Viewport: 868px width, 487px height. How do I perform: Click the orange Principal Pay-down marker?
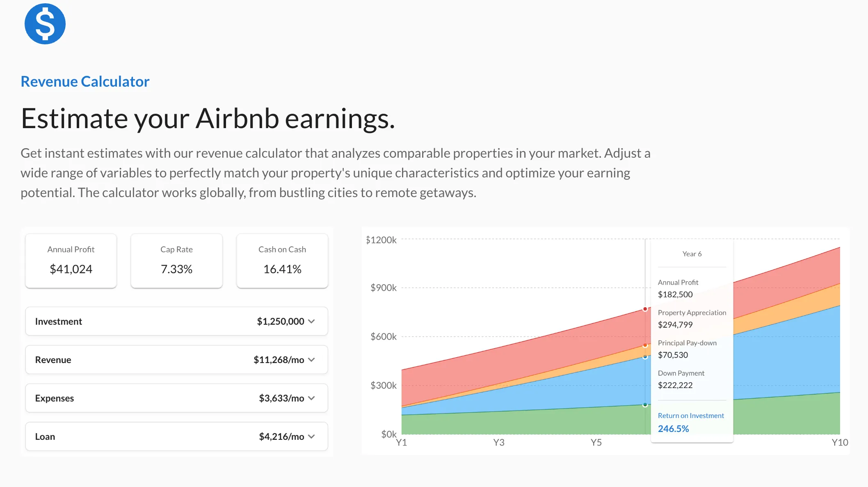pyautogui.click(x=646, y=345)
